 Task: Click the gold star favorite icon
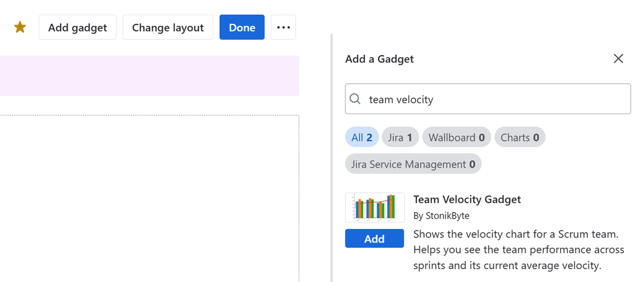(20, 27)
